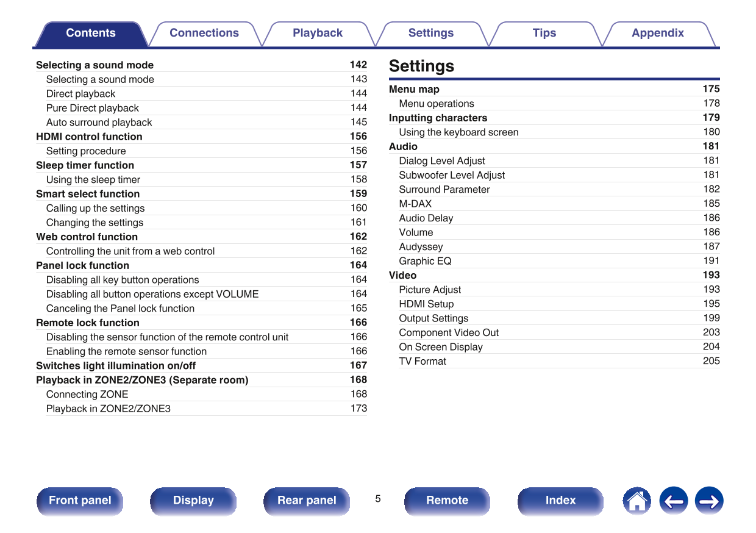
Task: Go to previous page with left arrow
Action: (x=673, y=501)
